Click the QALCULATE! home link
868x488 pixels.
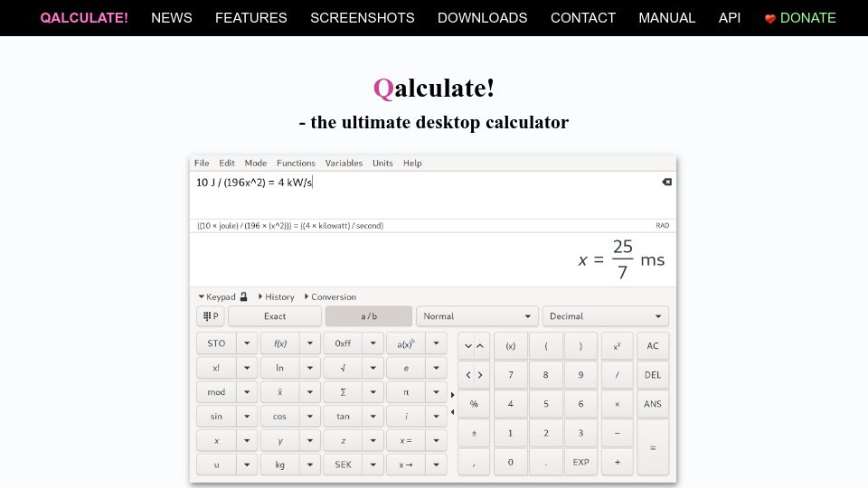pos(84,18)
